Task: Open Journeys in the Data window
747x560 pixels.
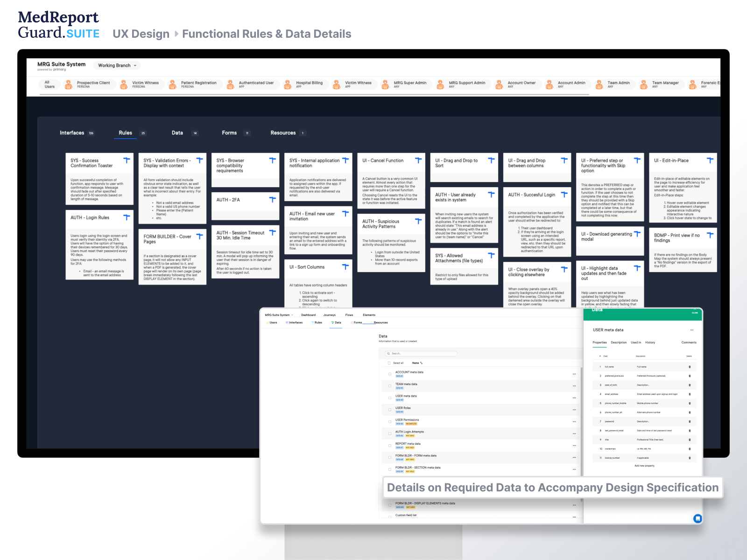Action: tap(330, 315)
